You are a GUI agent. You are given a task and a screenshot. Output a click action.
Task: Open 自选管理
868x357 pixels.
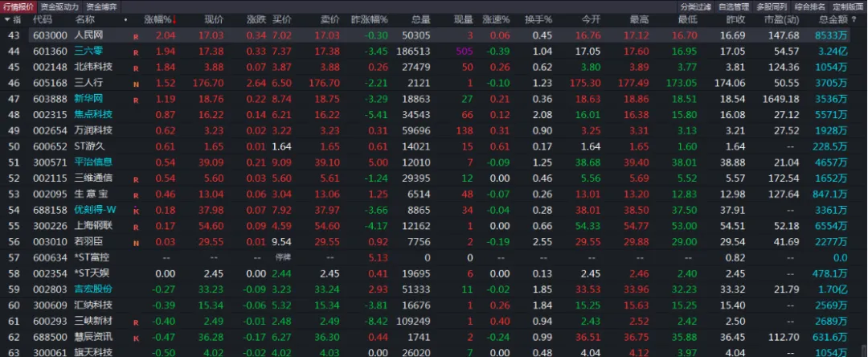tap(734, 6)
